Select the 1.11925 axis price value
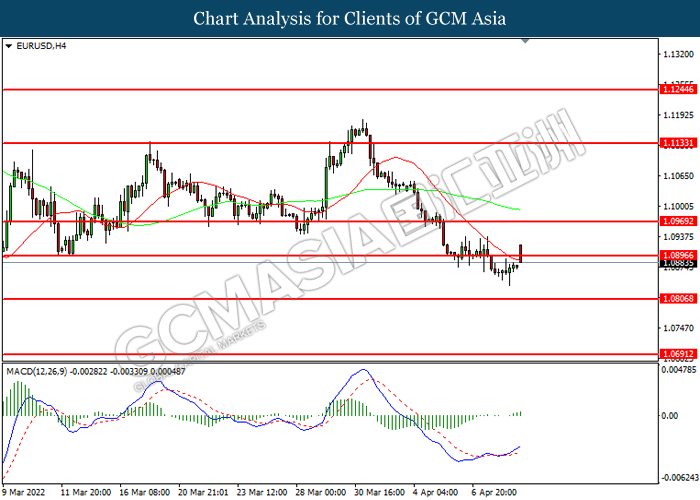This screenshot has width=700, height=500. pyautogui.click(x=679, y=115)
